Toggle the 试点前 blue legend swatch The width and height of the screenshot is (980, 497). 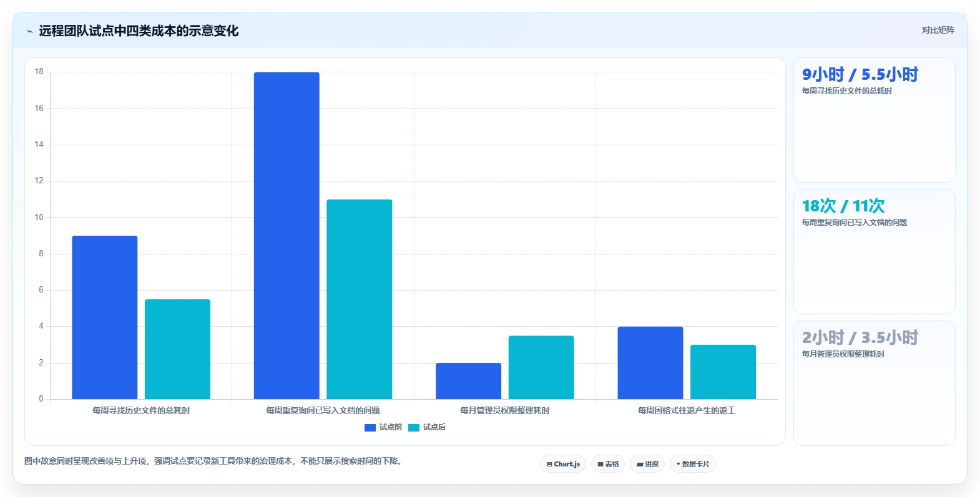(x=370, y=427)
